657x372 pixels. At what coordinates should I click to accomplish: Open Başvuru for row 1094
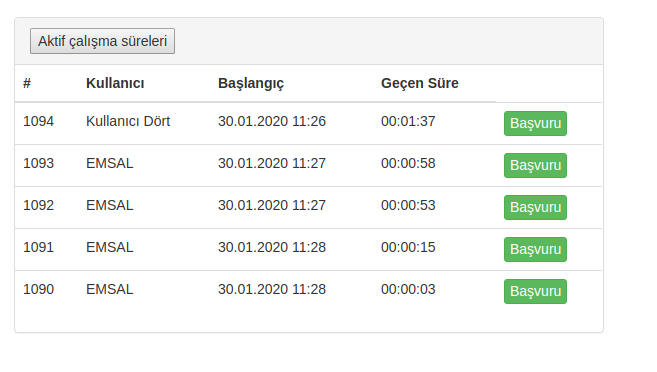point(535,124)
